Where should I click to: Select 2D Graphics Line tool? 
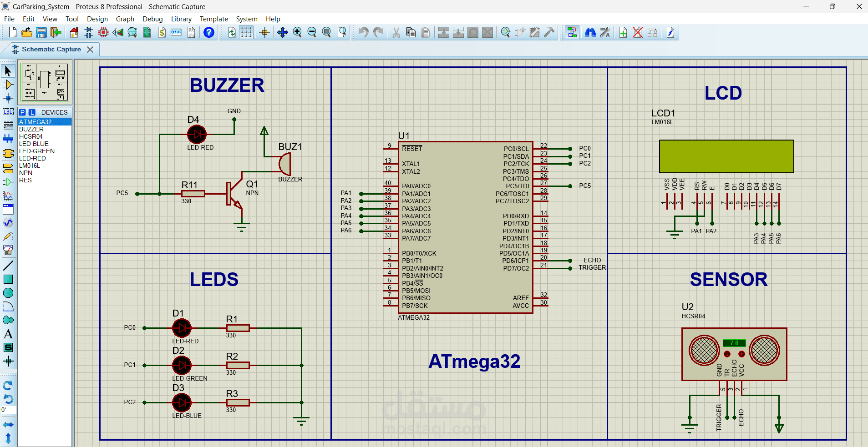[x=8, y=266]
